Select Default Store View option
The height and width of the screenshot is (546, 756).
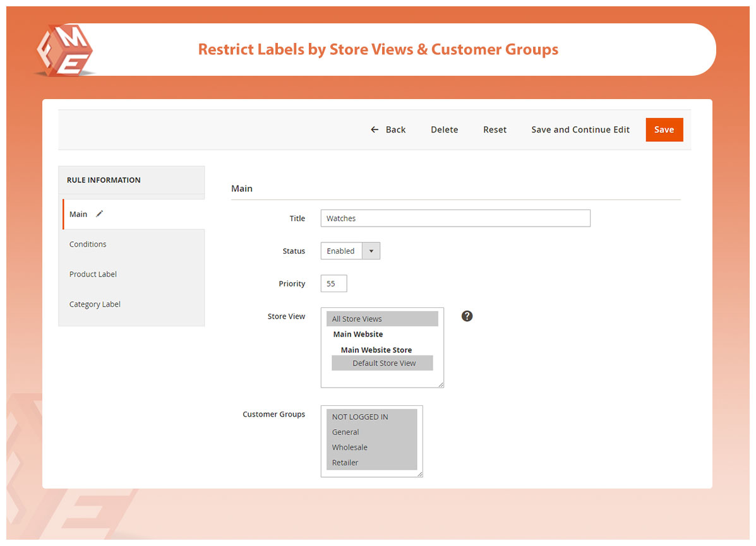383,363
